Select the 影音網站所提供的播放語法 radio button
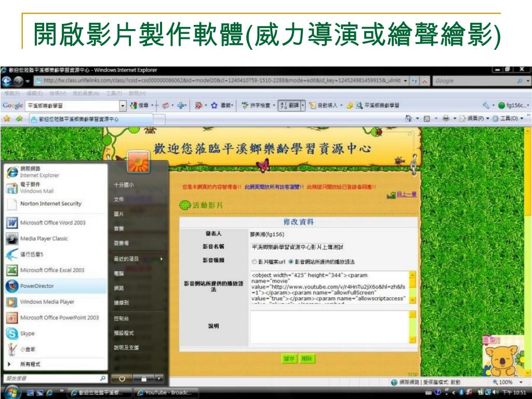 [x=291, y=262]
